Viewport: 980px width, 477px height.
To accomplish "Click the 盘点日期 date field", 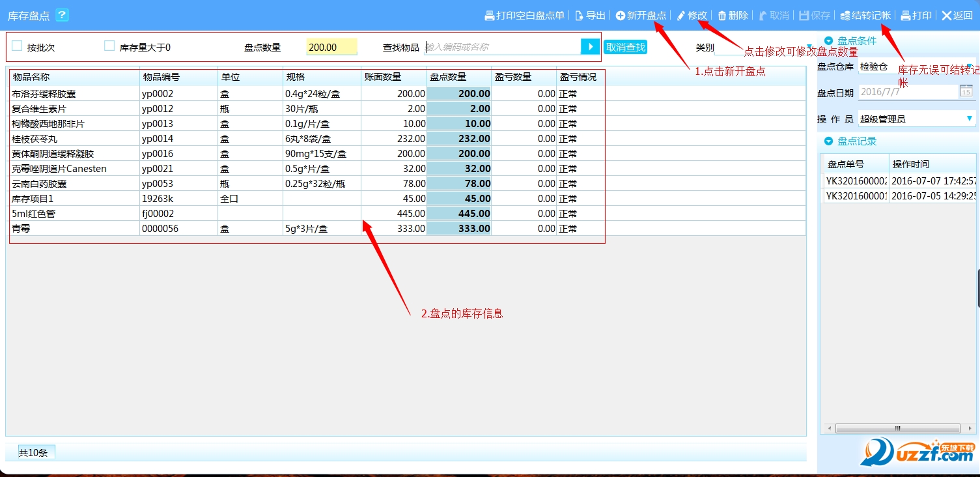I will [908, 92].
